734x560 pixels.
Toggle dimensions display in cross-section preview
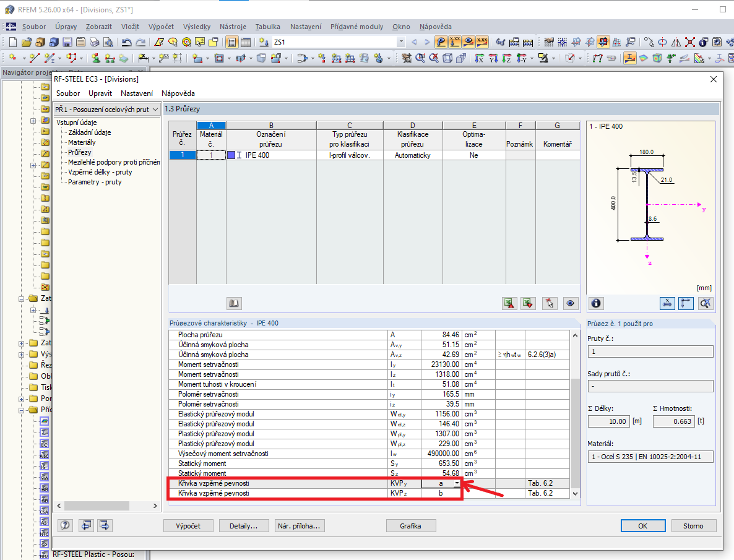(x=667, y=303)
